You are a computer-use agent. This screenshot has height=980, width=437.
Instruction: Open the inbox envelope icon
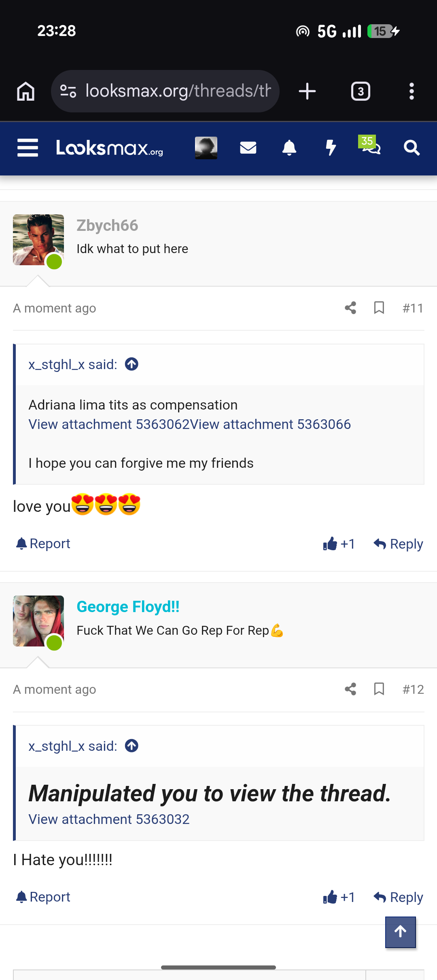coord(248,148)
